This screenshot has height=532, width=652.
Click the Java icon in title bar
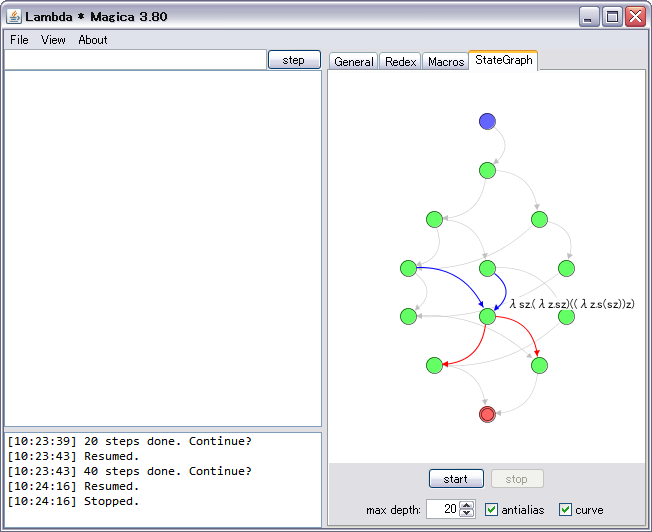[14, 16]
